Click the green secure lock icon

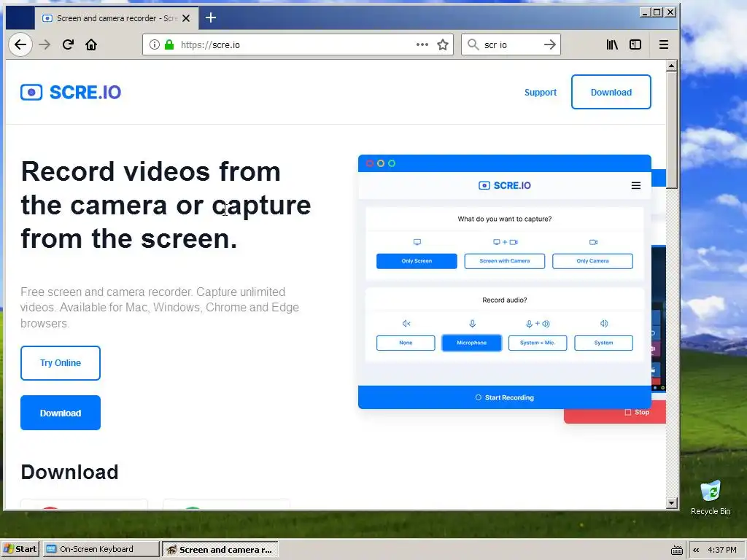[x=169, y=44]
